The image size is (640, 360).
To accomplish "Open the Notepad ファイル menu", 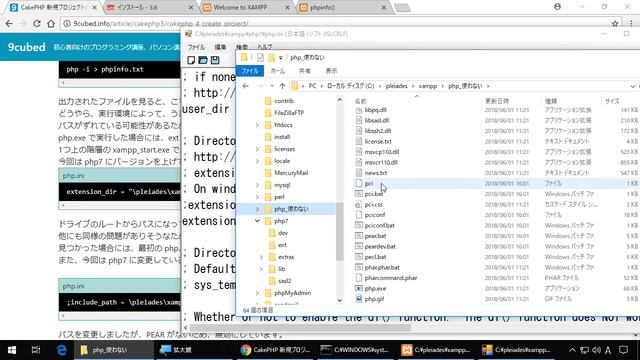I will pos(196,47).
